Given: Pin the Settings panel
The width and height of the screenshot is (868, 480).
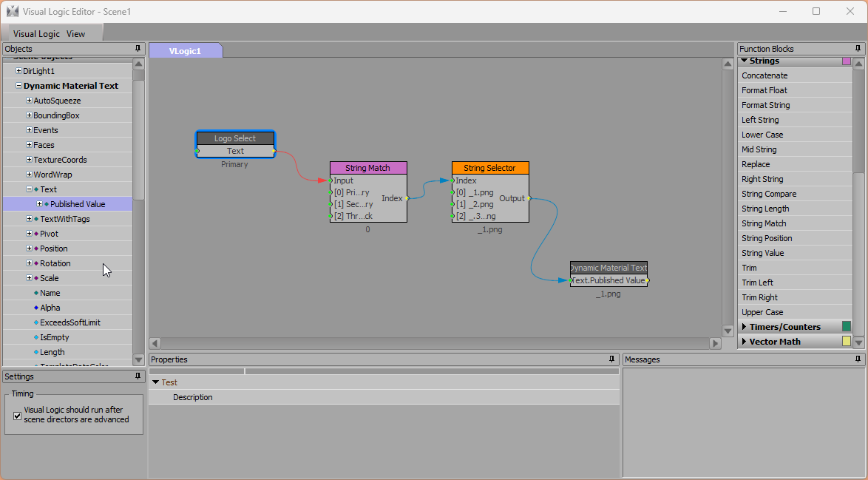Looking at the screenshot, I should click(138, 376).
